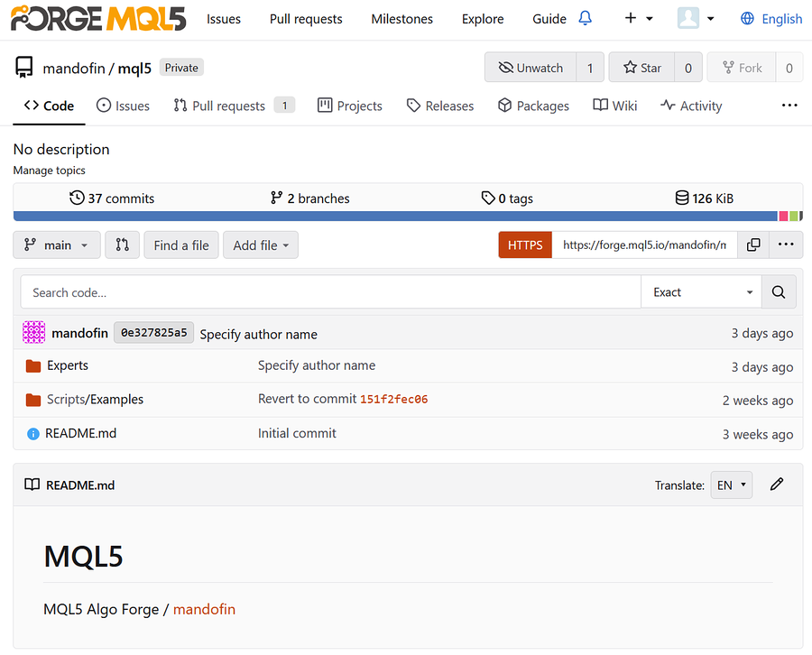The width and height of the screenshot is (812, 655).
Task: Click the blue language statistics bar
Action: pos(395,216)
